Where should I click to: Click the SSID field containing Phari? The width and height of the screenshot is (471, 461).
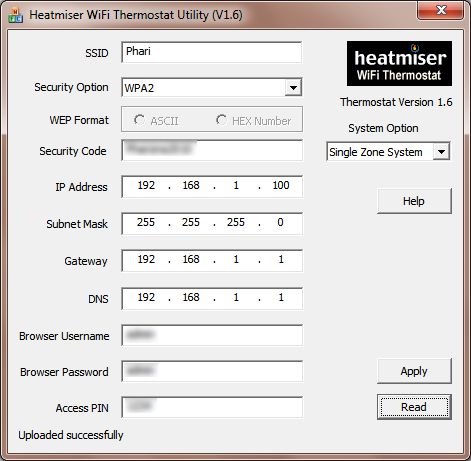click(x=212, y=52)
